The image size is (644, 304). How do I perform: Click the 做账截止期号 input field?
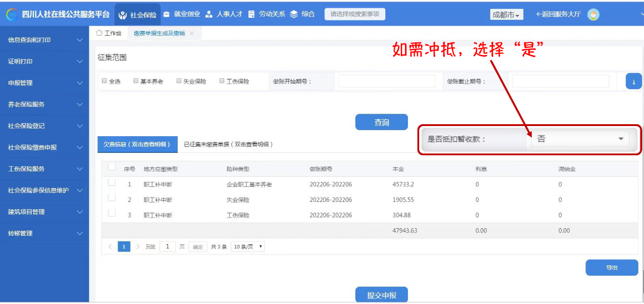click(561, 81)
